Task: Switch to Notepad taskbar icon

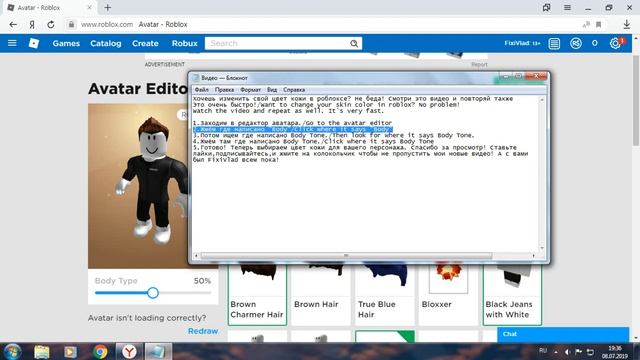Action: pyautogui.click(x=158, y=351)
